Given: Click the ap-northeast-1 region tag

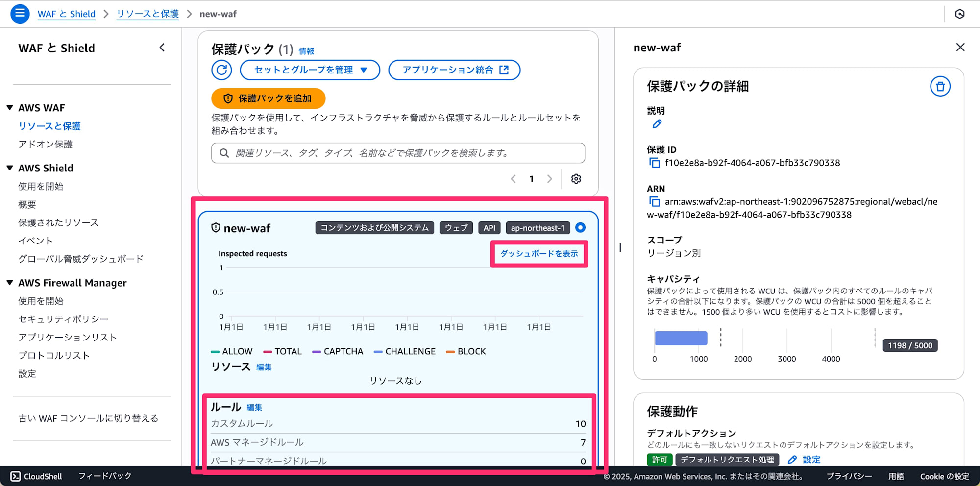Looking at the screenshot, I should coord(538,228).
